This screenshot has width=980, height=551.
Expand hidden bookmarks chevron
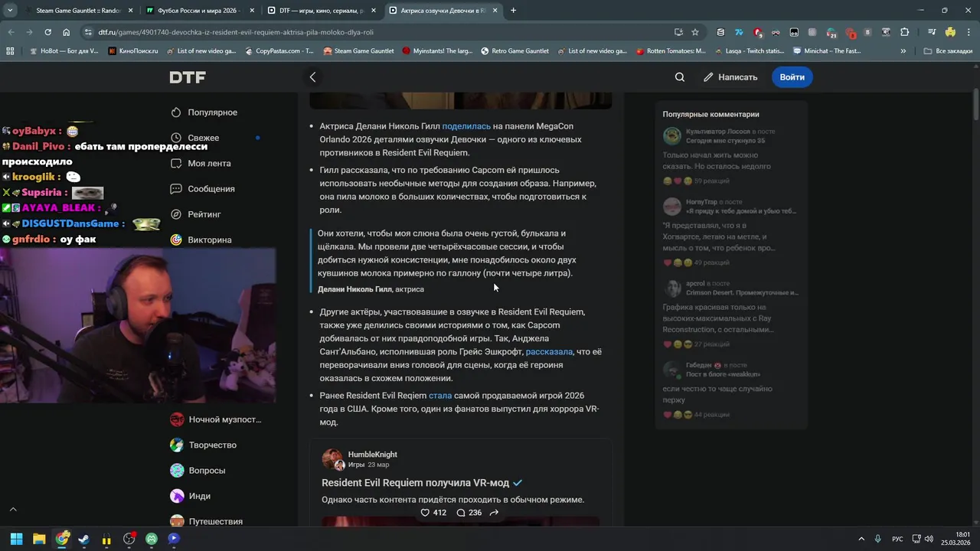903,51
